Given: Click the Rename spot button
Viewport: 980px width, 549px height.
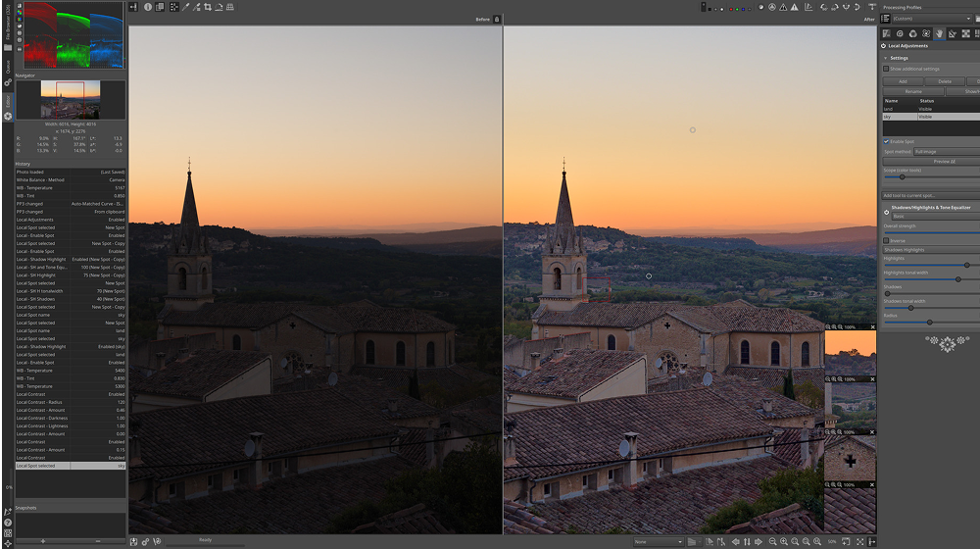Looking at the screenshot, I should [913, 91].
